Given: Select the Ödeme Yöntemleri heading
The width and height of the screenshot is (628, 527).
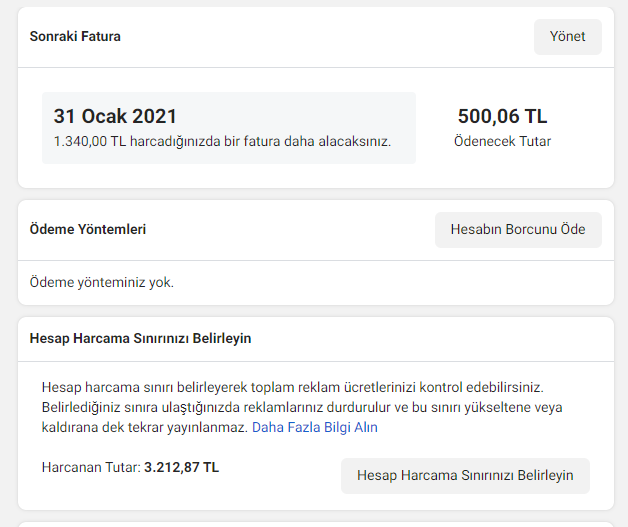Looking at the screenshot, I should click(x=88, y=229).
